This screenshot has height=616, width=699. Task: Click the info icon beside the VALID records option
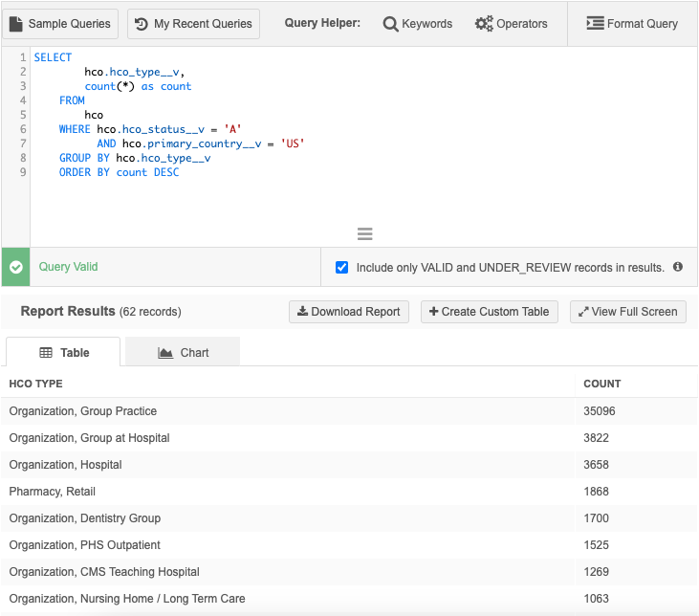point(678,267)
